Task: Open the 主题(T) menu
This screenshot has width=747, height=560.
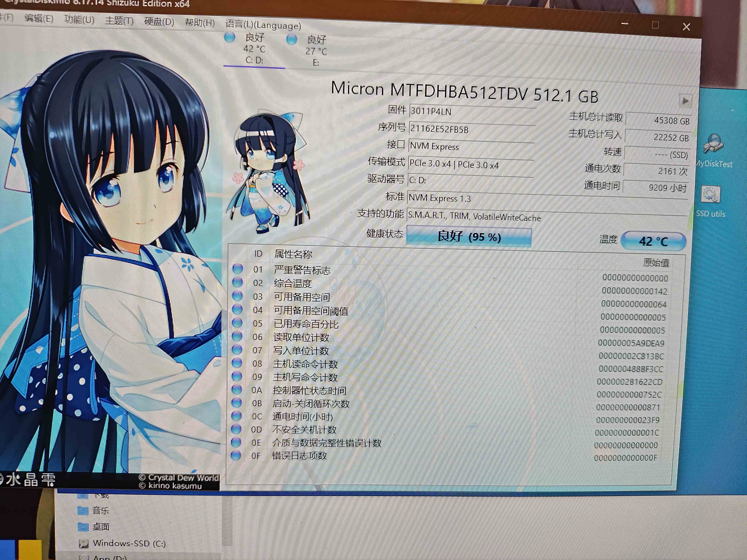Action: (x=119, y=21)
